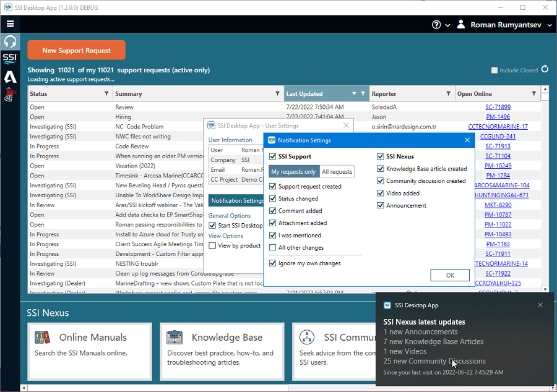Open the MKT-8290 link
This screenshot has height=392, width=557.
click(498, 205)
